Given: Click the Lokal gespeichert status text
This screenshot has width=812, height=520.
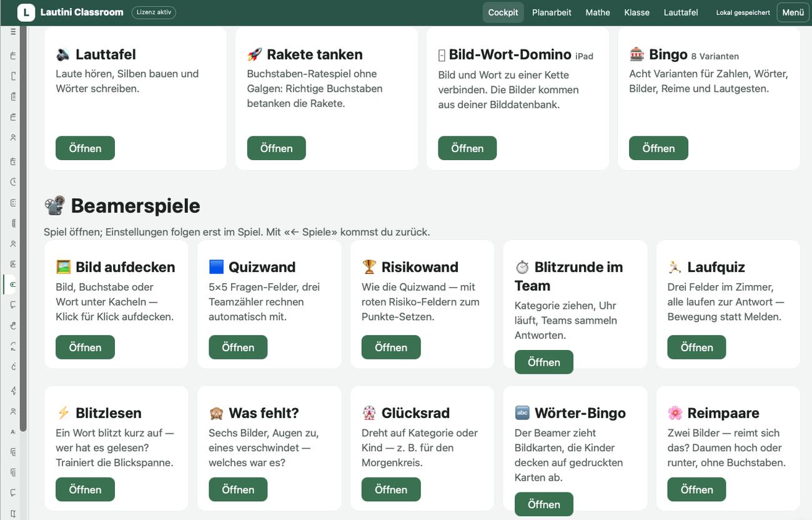Looking at the screenshot, I should [x=743, y=12].
